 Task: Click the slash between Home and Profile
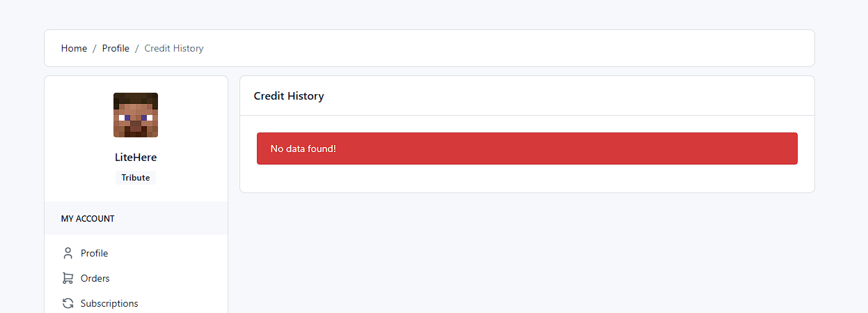(x=95, y=48)
